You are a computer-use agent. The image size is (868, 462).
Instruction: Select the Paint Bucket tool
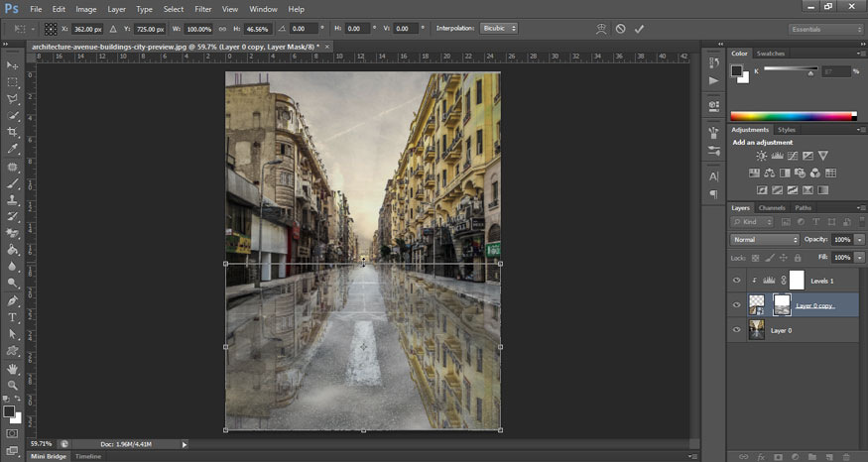(x=12, y=250)
